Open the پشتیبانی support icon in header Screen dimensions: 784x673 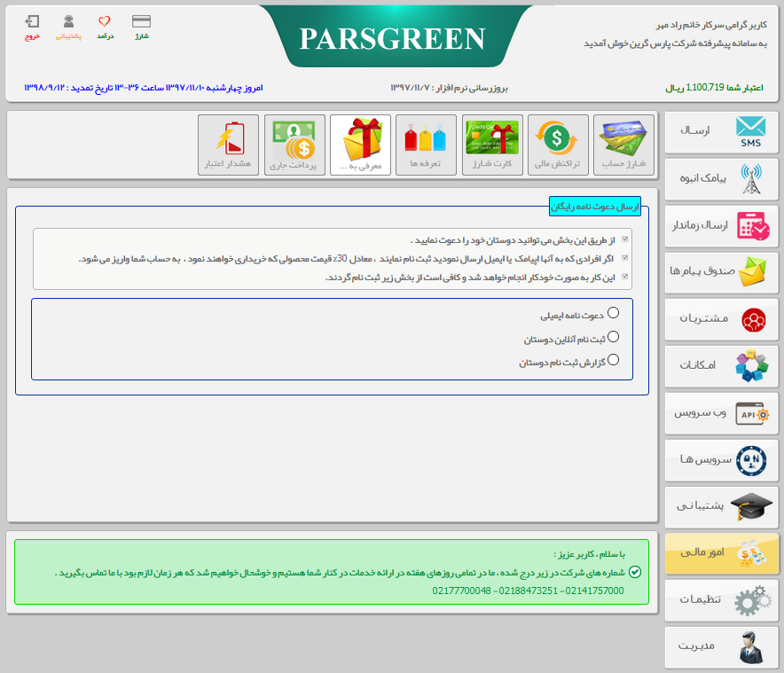pos(68,27)
